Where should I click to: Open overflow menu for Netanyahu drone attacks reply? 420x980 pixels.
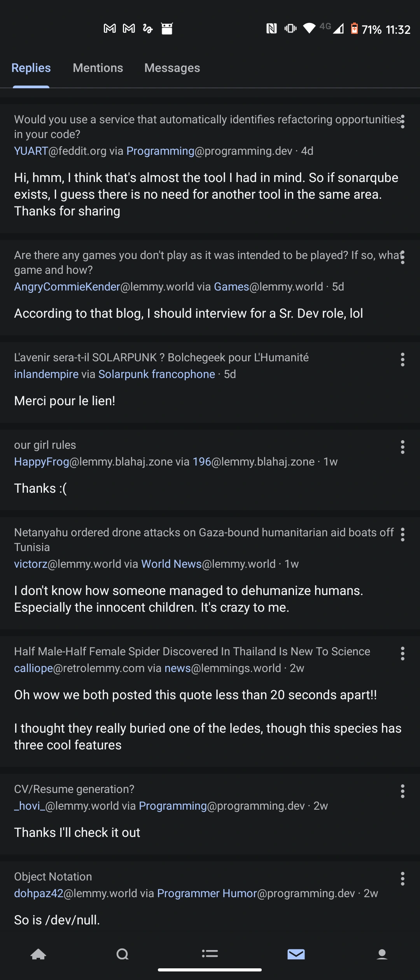pos(402,535)
